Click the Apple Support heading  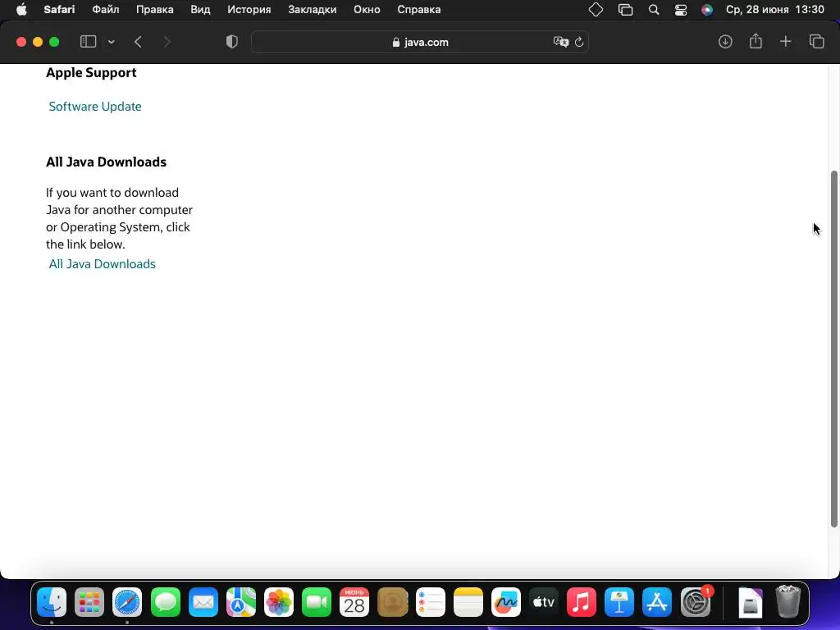point(91,72)
